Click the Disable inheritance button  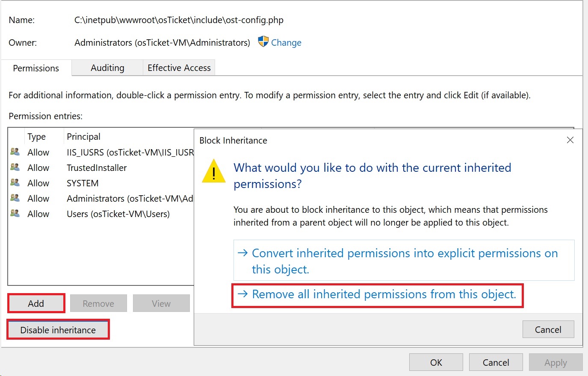(x=58, y=330)
